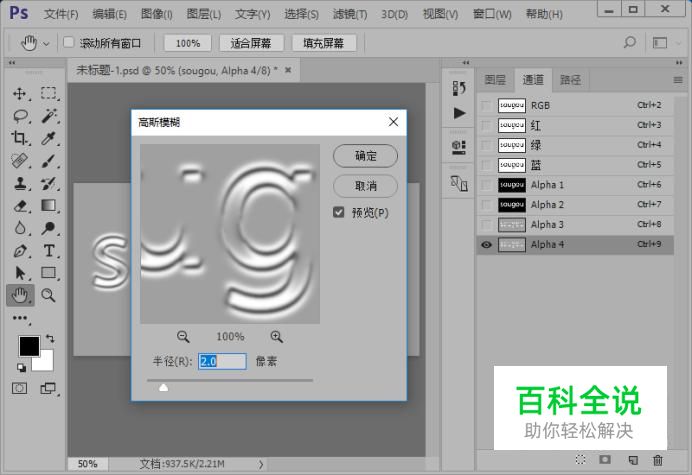The height and width of the screenshot is (475, 692).
Task: Select the Rectangle shape tool
Action: point(48,273)
